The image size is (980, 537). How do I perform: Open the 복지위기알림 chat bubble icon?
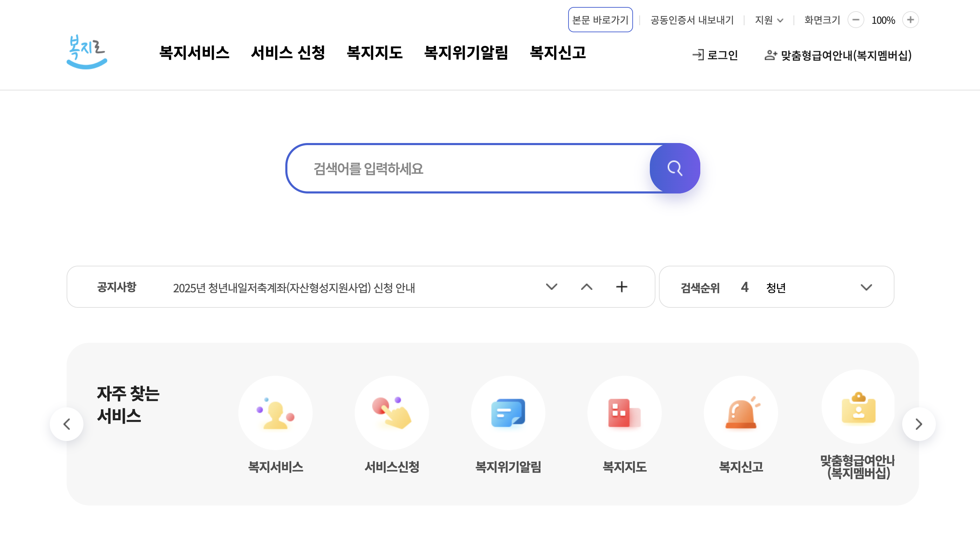pyautogui.click(x=508, y=413)
